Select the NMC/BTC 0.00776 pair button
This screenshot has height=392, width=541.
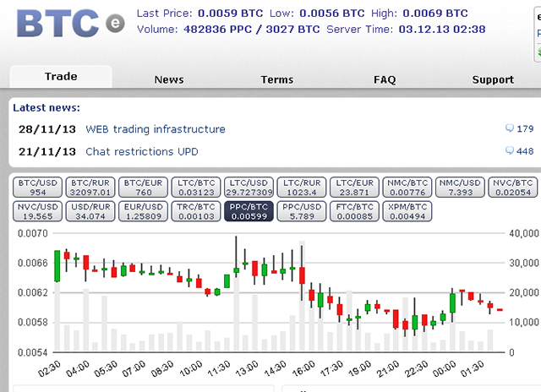[407, 188]
